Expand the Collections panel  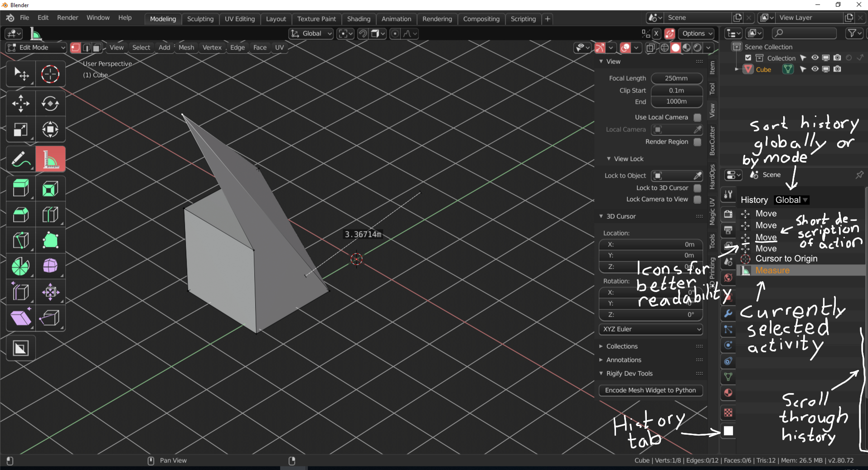[x=622, y=346]
